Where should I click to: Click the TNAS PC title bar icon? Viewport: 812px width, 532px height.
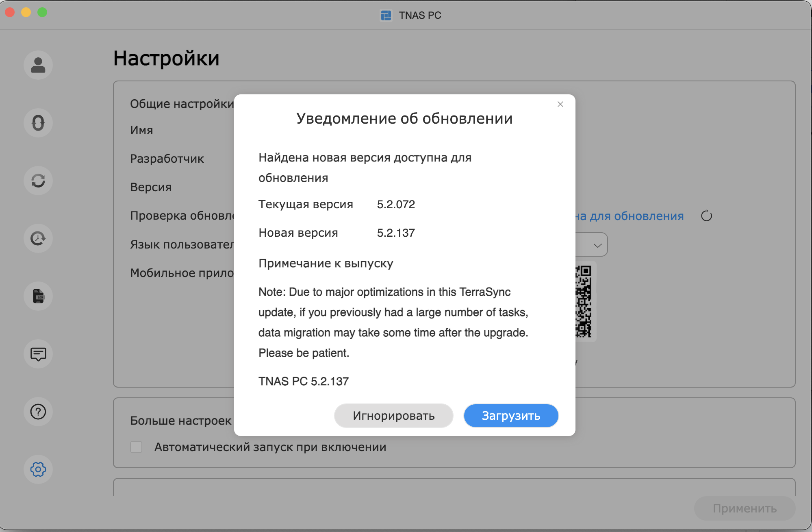[386, 15]
